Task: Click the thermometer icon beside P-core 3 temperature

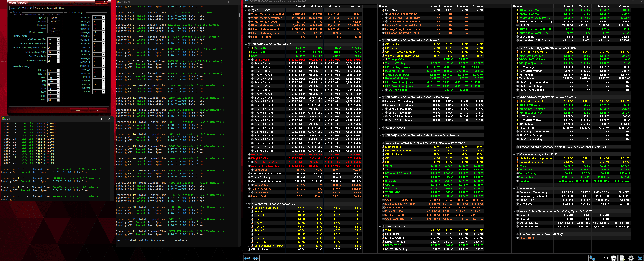Action: [252, 223]
